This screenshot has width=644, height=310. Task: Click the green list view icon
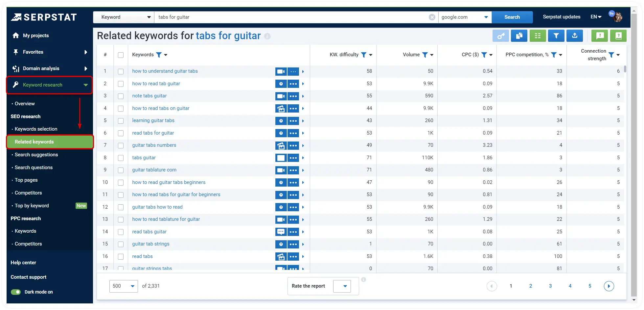[538, 36]
